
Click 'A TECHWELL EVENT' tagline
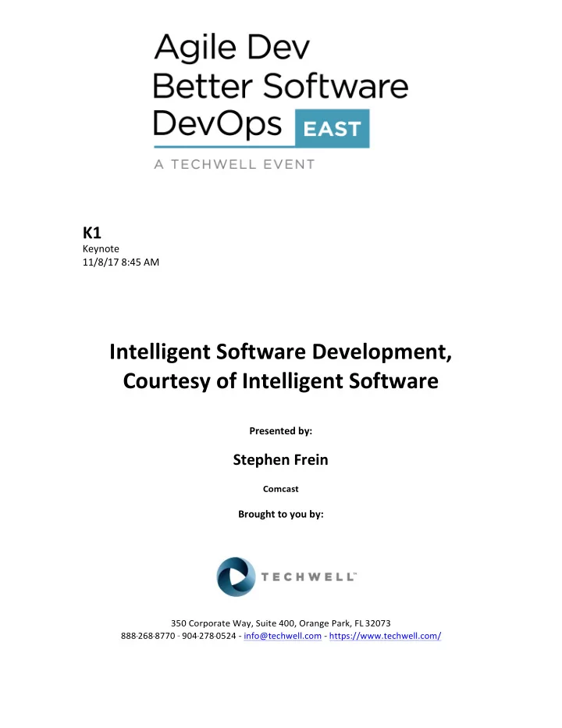234,164
